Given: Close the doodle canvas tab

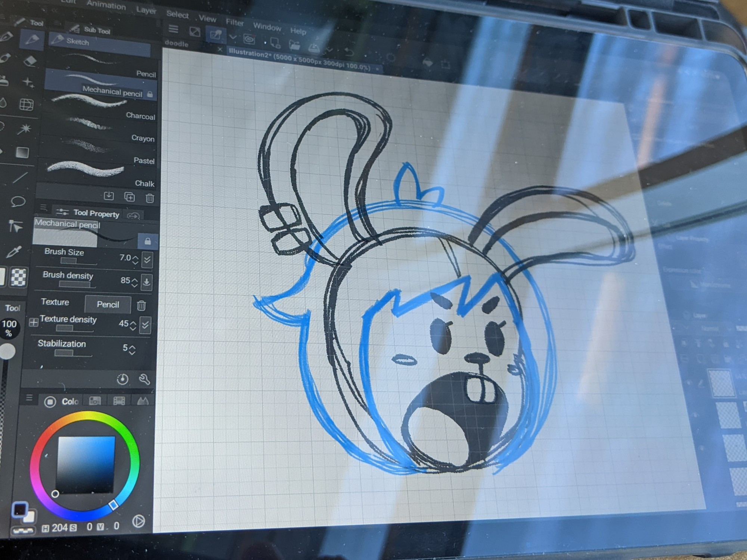Looking at the screenshot, I should [220, 49].
